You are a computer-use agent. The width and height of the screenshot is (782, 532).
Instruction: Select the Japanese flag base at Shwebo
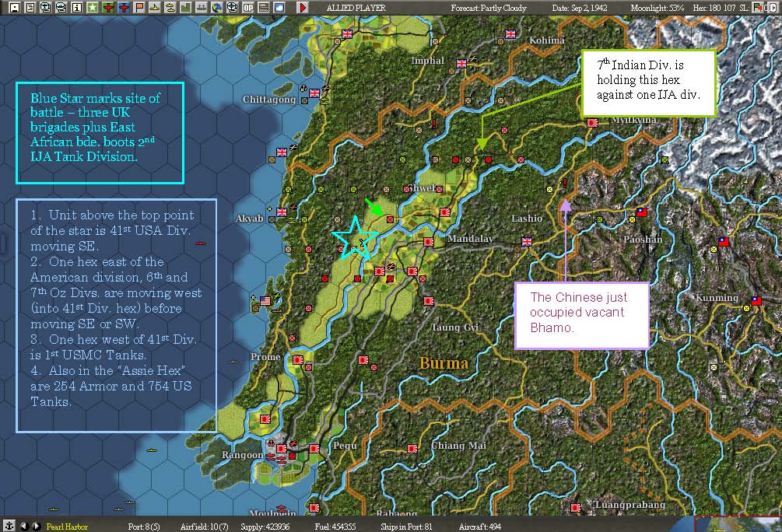tap(445, 212)
